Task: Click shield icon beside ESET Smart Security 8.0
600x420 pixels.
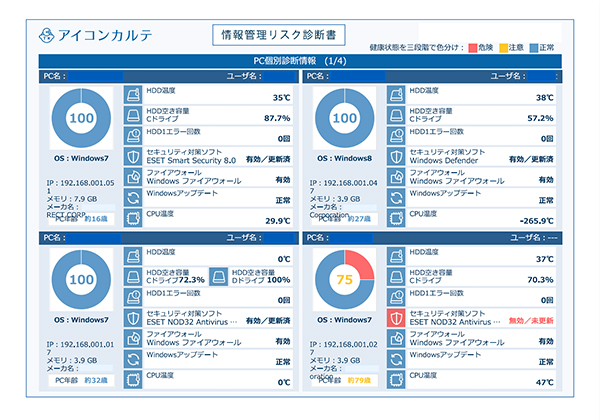Action: click(x=133, y=156)
